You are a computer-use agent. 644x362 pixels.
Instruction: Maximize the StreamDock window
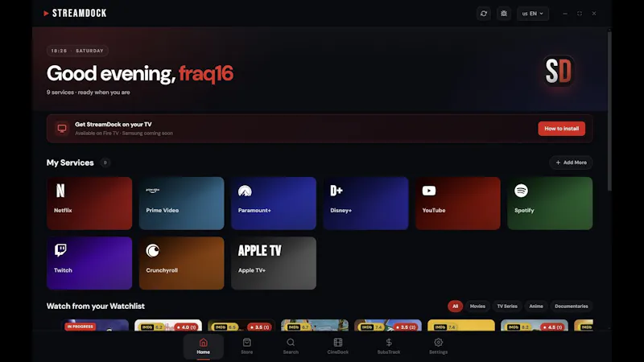(580, 14)
